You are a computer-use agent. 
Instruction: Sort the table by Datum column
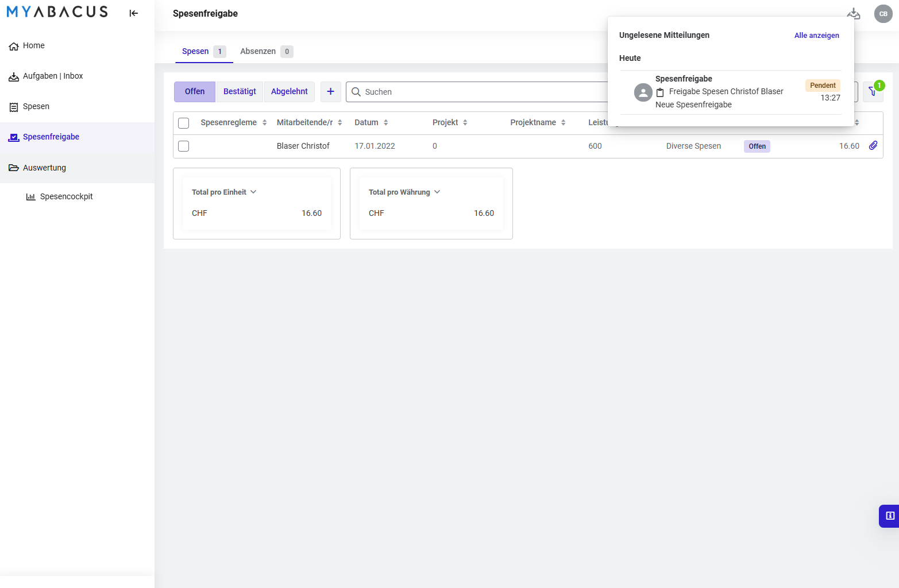(x=371, y=123)
